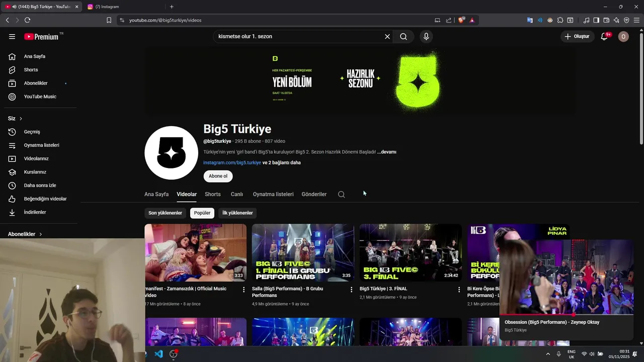Viewport: 644px width, 362px height.
Task: Open Brave Rewards triangle icon
Action: [472, 20]
